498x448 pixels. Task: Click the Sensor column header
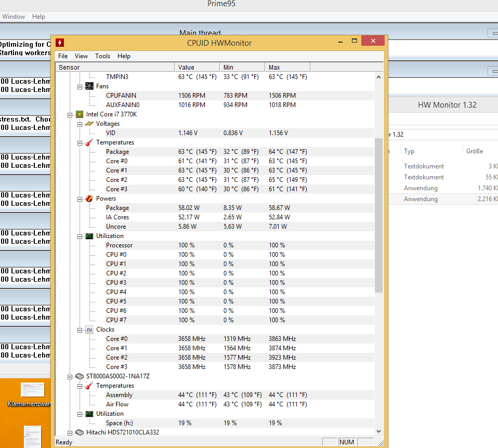pyautogui.click(x=115, y=68)
